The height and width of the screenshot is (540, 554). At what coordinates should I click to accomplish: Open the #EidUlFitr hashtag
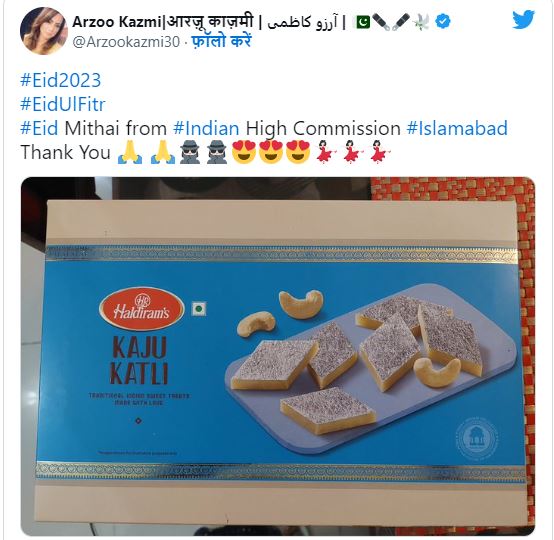(x=63, y=104)
